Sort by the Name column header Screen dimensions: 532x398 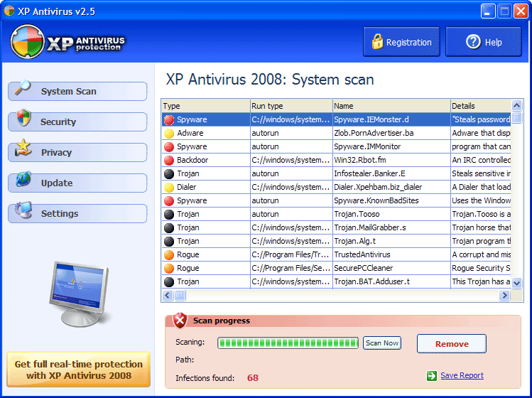tap(391, 106)
